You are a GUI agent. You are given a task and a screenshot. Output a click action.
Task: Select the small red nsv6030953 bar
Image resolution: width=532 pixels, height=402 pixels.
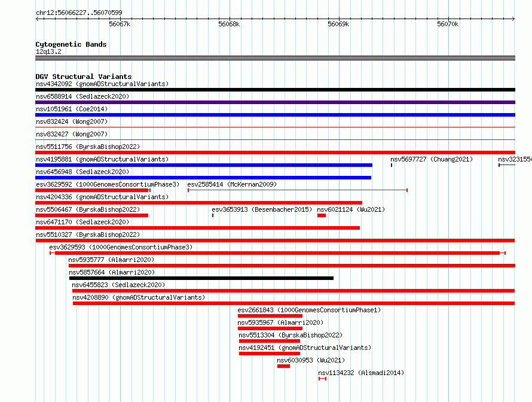click(x=284, y=366)
